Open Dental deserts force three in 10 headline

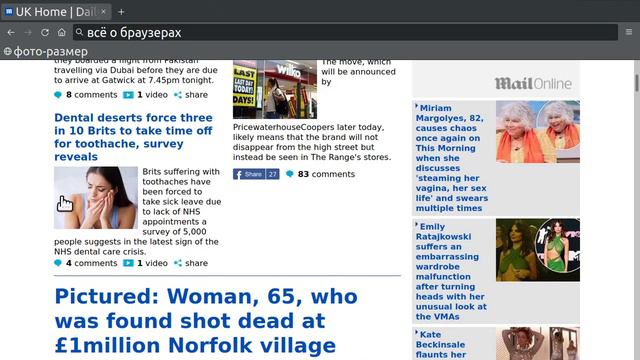click(133, 137)
